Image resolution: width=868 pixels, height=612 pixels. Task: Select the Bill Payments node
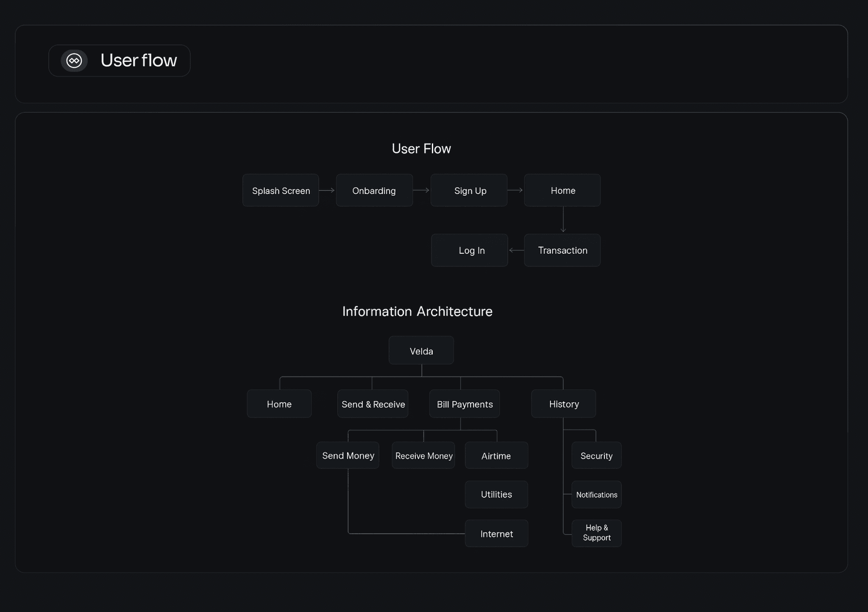coord(465,404)
